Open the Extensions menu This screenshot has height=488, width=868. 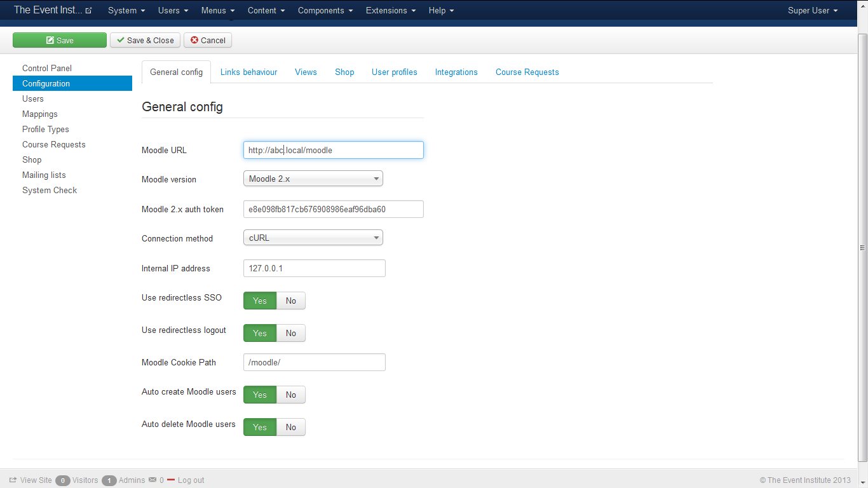pyautogui.click(x=390, y=11)
